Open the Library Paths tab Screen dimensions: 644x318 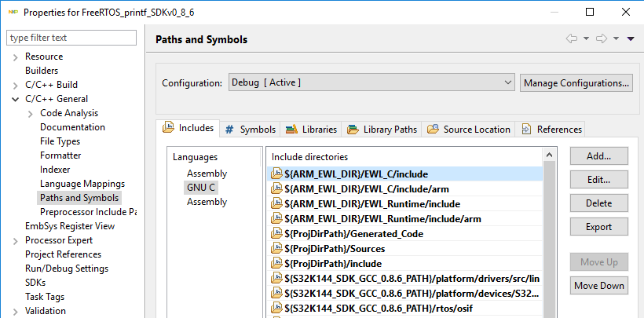pyautogui.click(x=382, y=129)
